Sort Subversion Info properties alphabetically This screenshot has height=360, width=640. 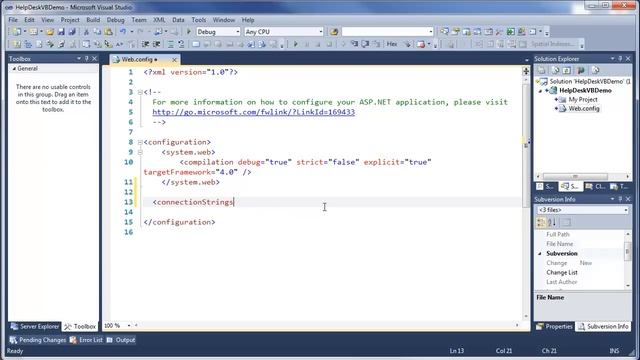pos(552,222)
